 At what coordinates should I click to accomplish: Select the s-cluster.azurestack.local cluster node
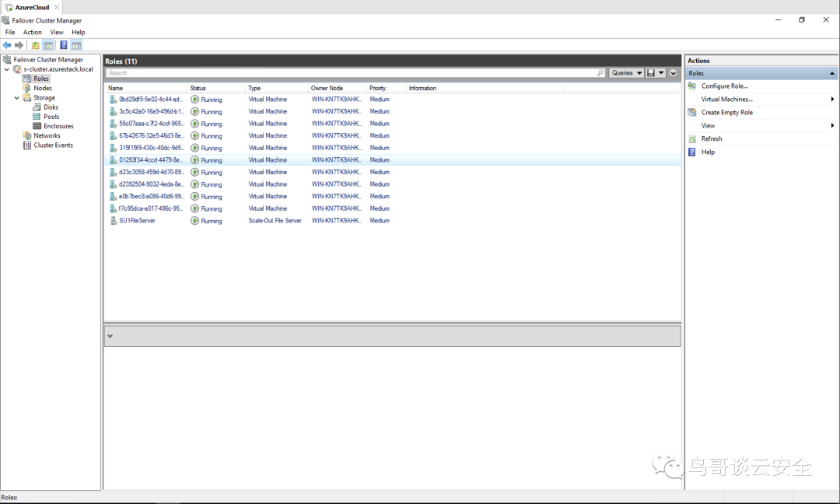pos(58,69)
